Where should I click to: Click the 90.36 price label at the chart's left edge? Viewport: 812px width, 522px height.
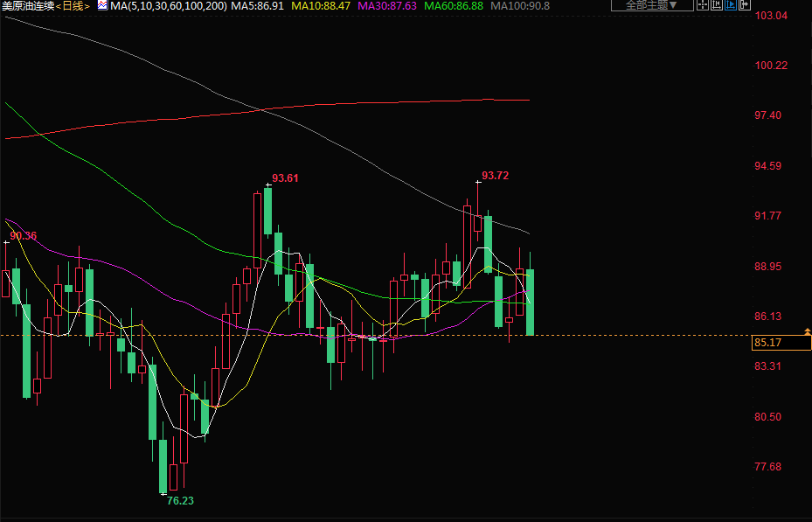(24, 236)
